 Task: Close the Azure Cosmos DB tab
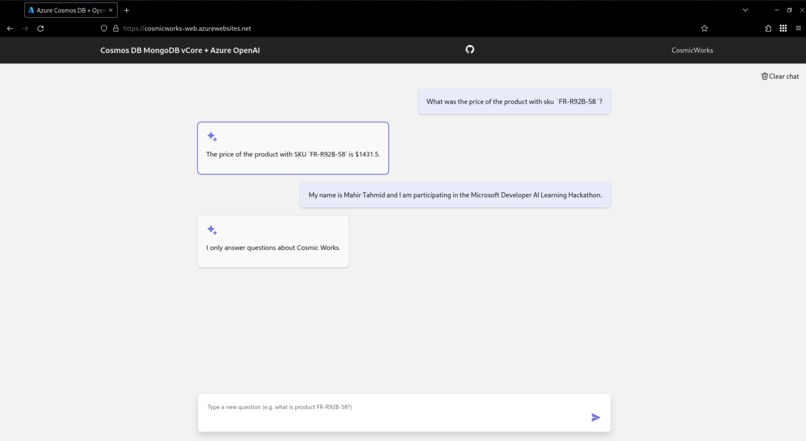click(x=111, y=10)
